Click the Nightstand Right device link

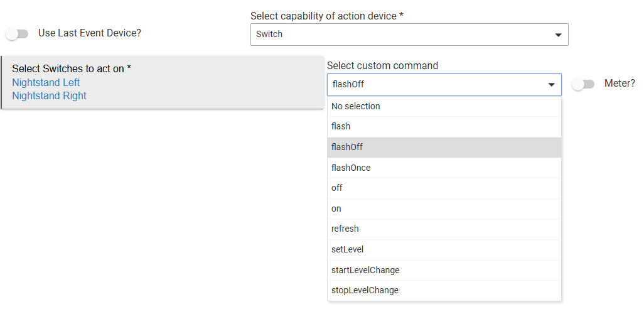point(49,95)
